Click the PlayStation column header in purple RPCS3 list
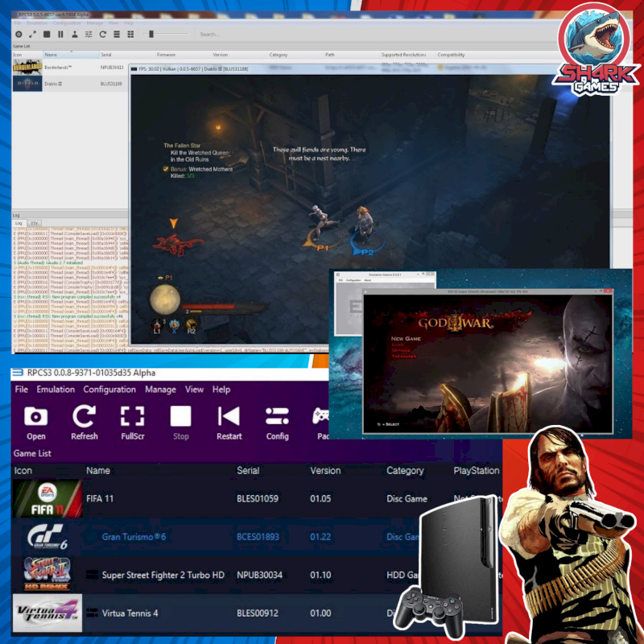The width and height of the screenshot is (644, 644). 477,471
